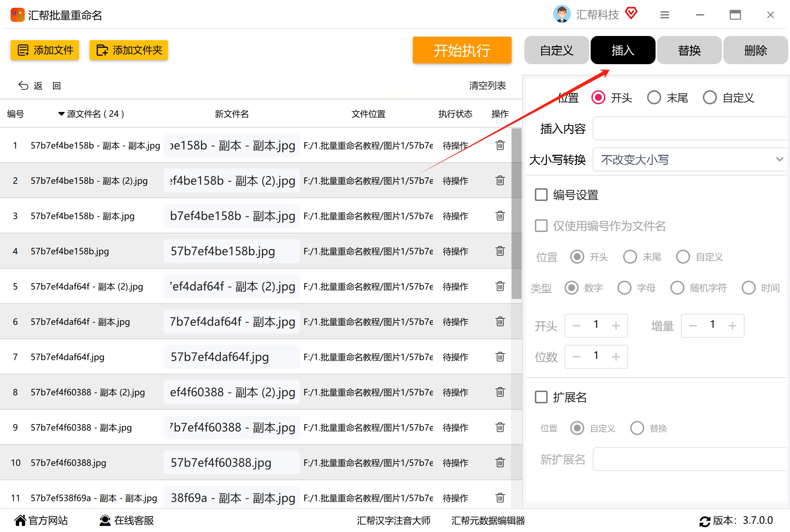
Task: Sort by 源文件名 dropdown arrow
Action: tap(61, 114)
